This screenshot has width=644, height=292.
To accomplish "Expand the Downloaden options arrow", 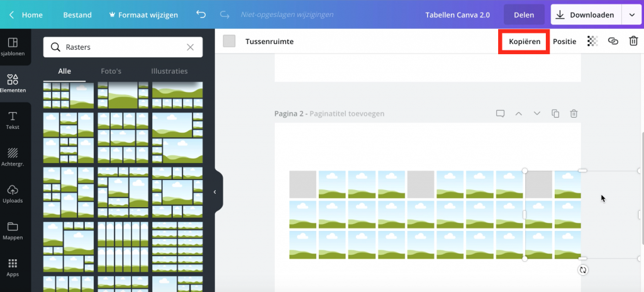I will 632,14.
